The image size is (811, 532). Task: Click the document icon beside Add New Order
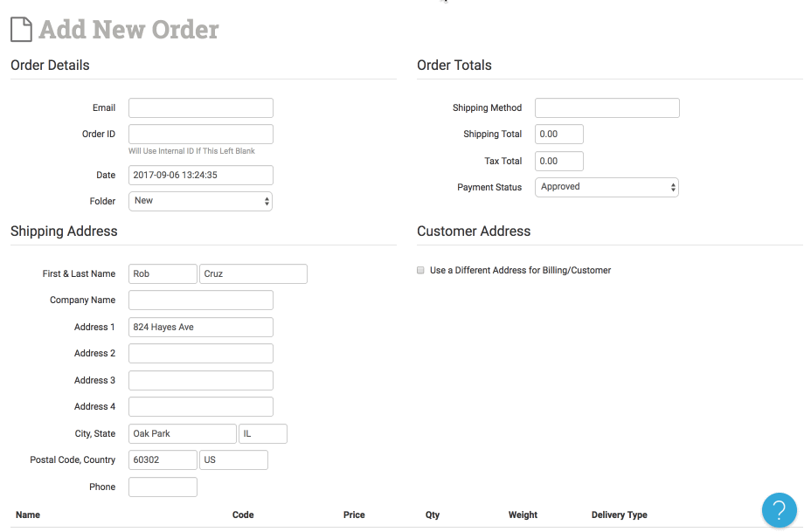[21, 29]
